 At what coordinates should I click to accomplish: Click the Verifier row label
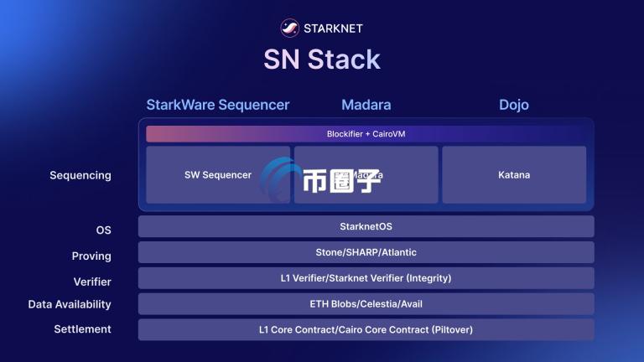pos(92,282)
